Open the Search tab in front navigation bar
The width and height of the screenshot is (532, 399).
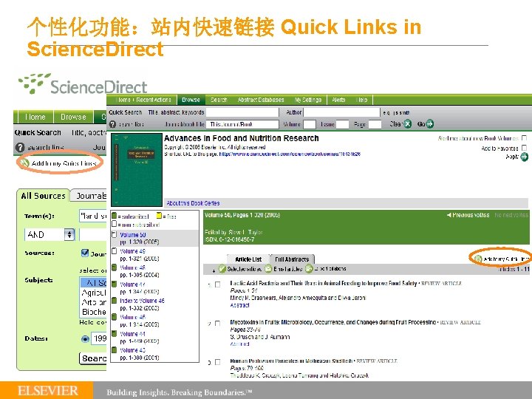pyautogui.click(x=218, y=100)
